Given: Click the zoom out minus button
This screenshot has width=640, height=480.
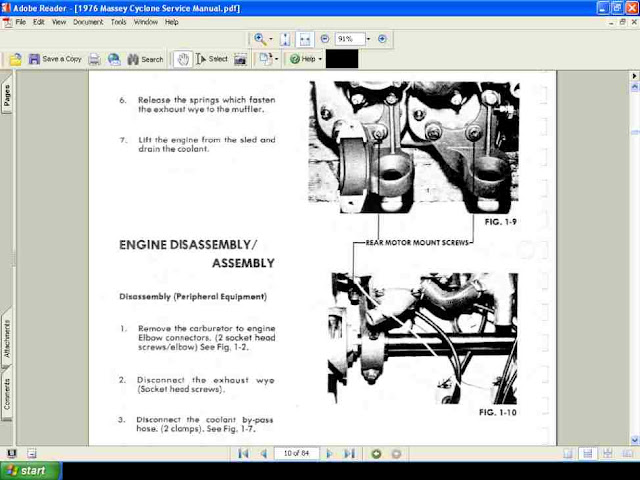Looking at the screenshot, I should tap(325, 39).
